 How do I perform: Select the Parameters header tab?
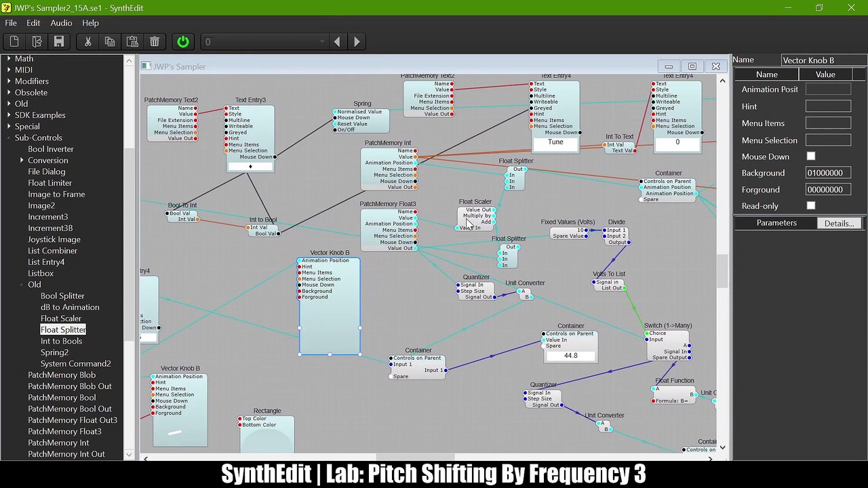coord(776,223)
